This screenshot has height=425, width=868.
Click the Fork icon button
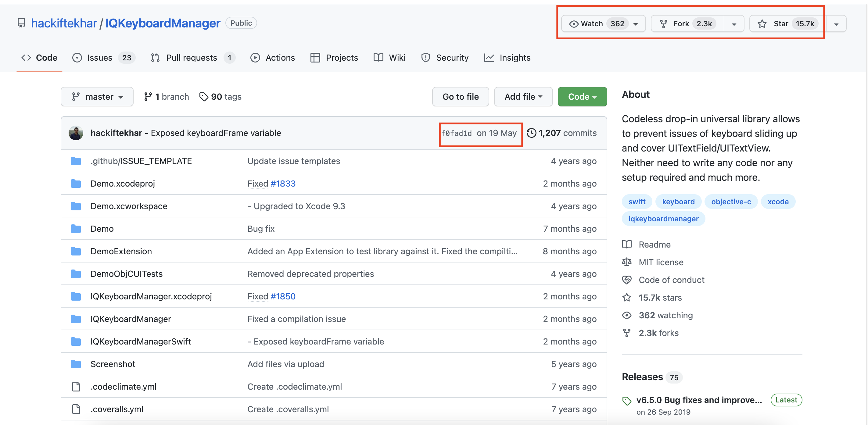point(663,24)
